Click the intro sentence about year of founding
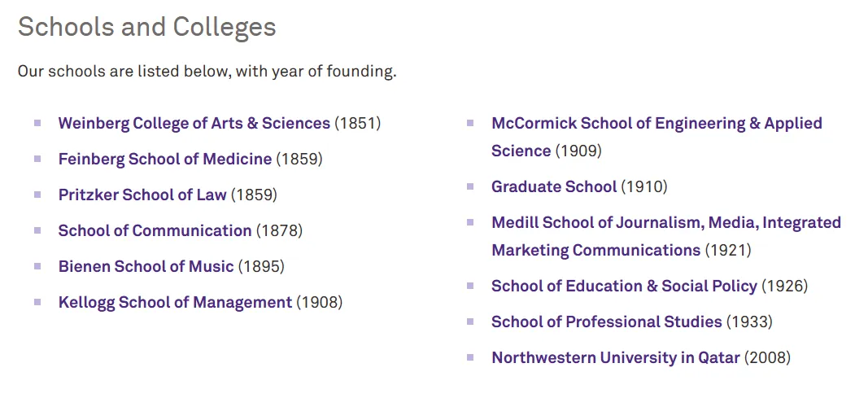Image resolution: width=868 pixels, height=407 pixels. [x=207, y=72]
